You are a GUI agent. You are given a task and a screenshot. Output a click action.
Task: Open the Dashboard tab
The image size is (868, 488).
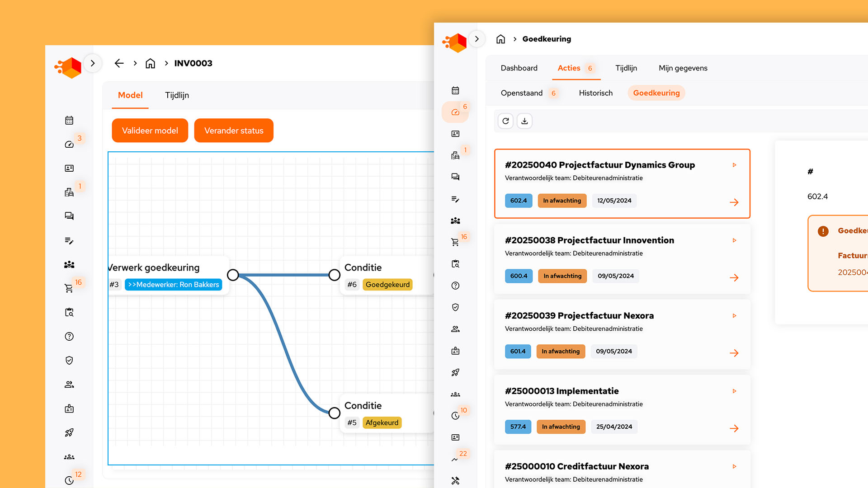[519, 68]
